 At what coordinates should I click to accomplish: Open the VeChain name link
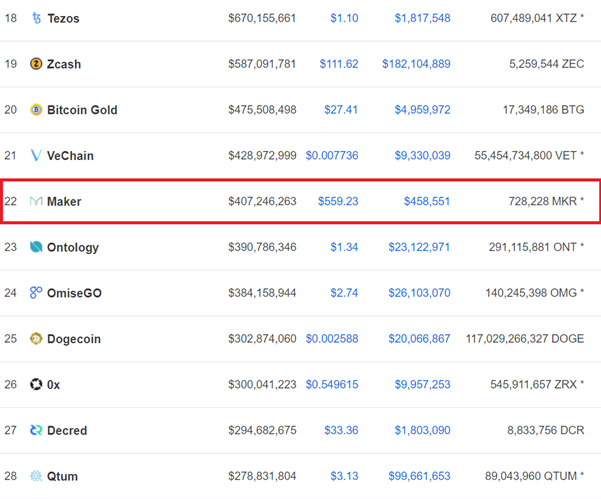click(x=70, y=156)
